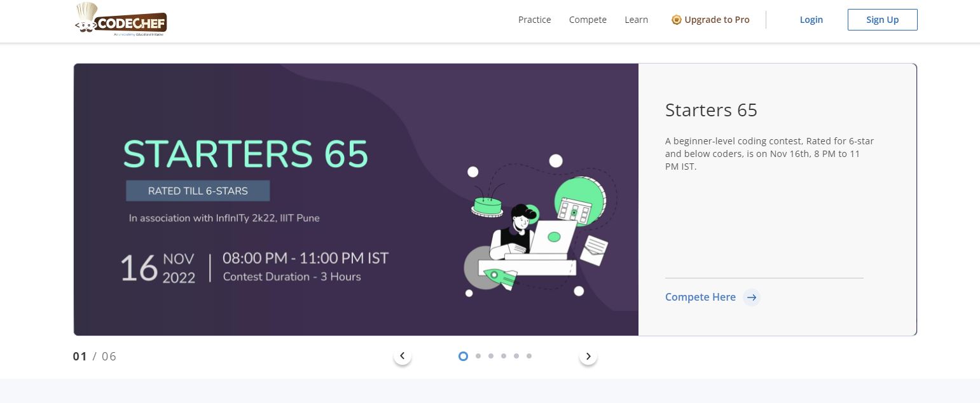Open the Practice menu
This screenshot has width=980, height=403.
534,20
